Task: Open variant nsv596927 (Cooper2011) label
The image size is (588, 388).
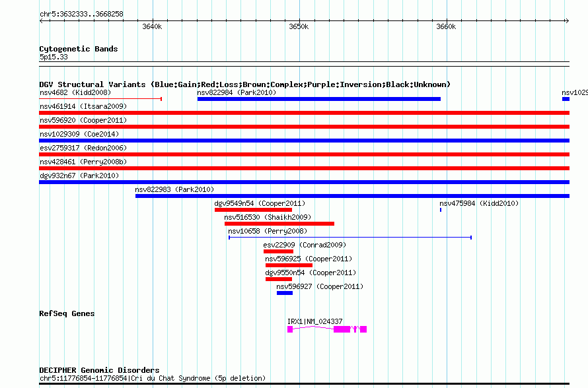Action: [320, 286]
